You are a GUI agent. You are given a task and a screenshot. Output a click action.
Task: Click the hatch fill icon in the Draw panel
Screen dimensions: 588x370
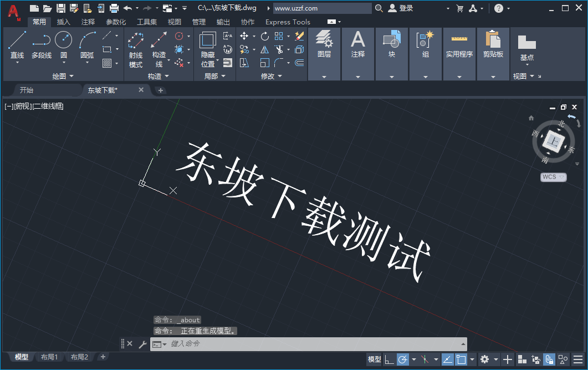pyautogui.click(x=107, y=63)
